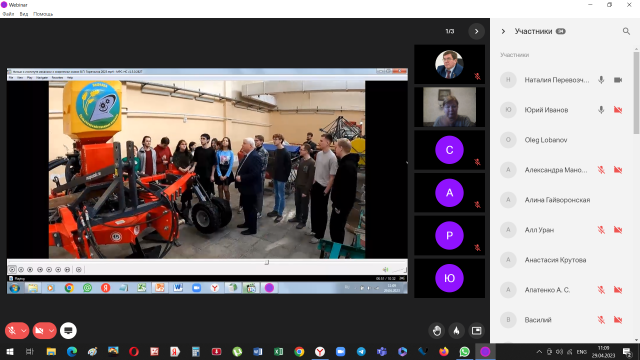Open the layout view icon
This screenshot has width=640, height=360.
(476, 331)
